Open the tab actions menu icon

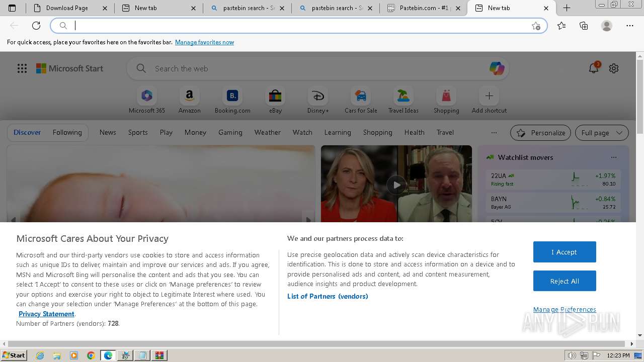[x=12, y=8]
